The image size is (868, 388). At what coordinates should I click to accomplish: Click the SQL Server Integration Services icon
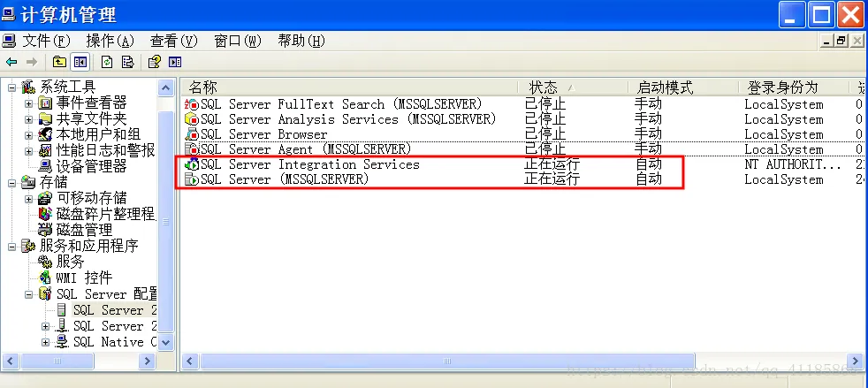click(192, 164)
